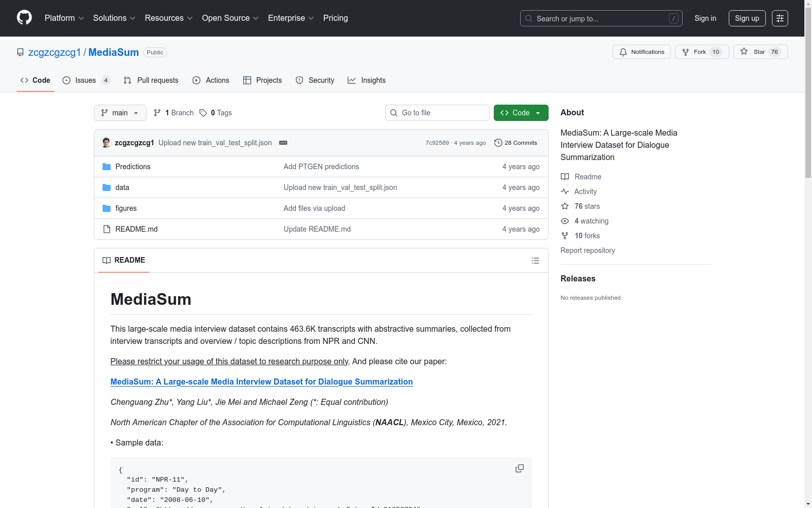Image resolution: width=812 pixels, height=508 pixels.
Task: Switch to the Actions tab
Action: pos(211,80)
